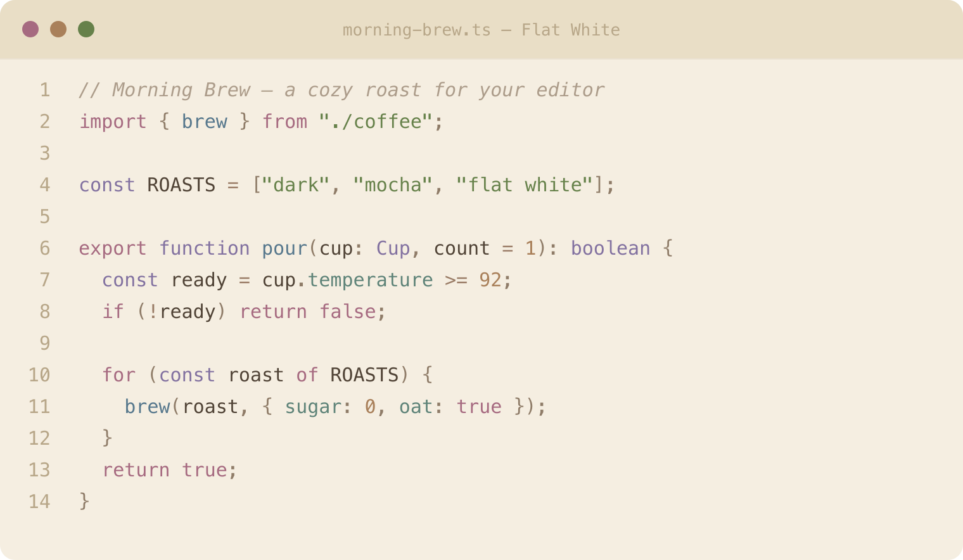
Task: Click the string "flat white" in the array
Action: click(525, 185)
